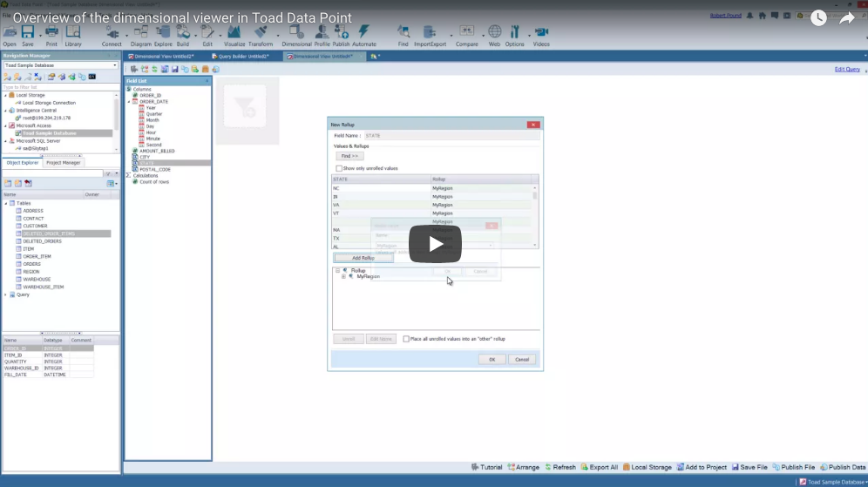Select the ORDERS table in object list

pos(31,264)
